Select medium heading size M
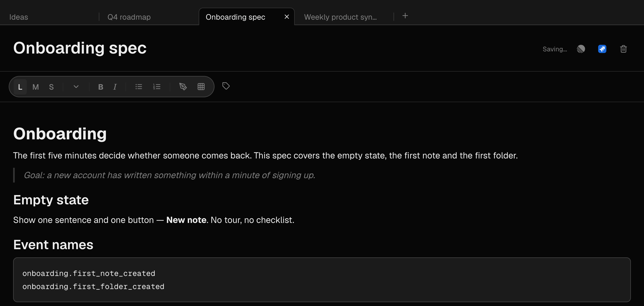 pyautogui.click(x=36, y=87)
